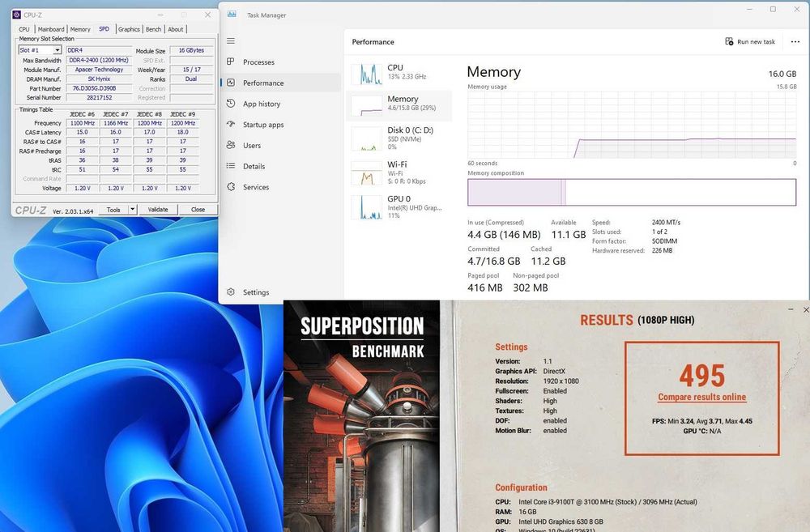Click the Cached value 11.2 GB
This screenshot has width=810, height=532.
point(548,262)
